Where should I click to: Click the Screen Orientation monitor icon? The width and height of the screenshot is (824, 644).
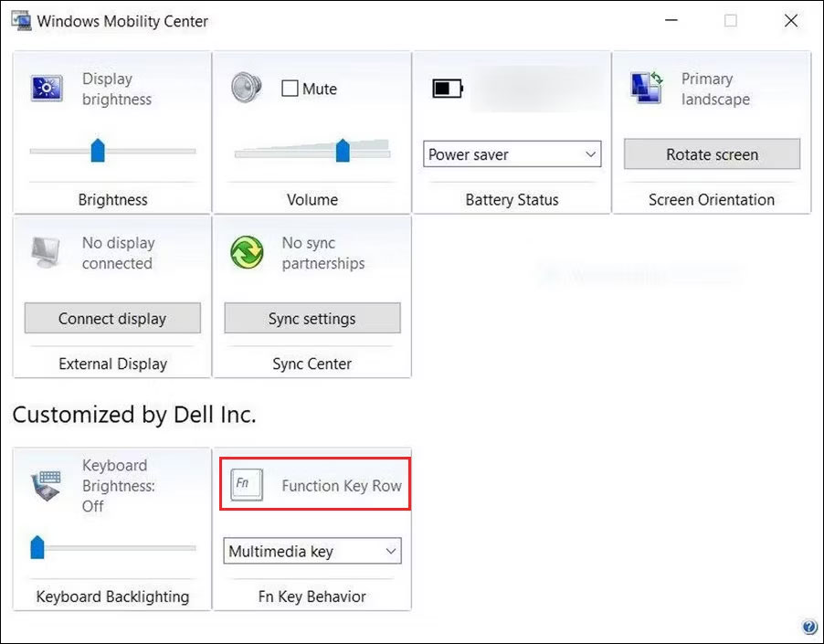[647, 89]
